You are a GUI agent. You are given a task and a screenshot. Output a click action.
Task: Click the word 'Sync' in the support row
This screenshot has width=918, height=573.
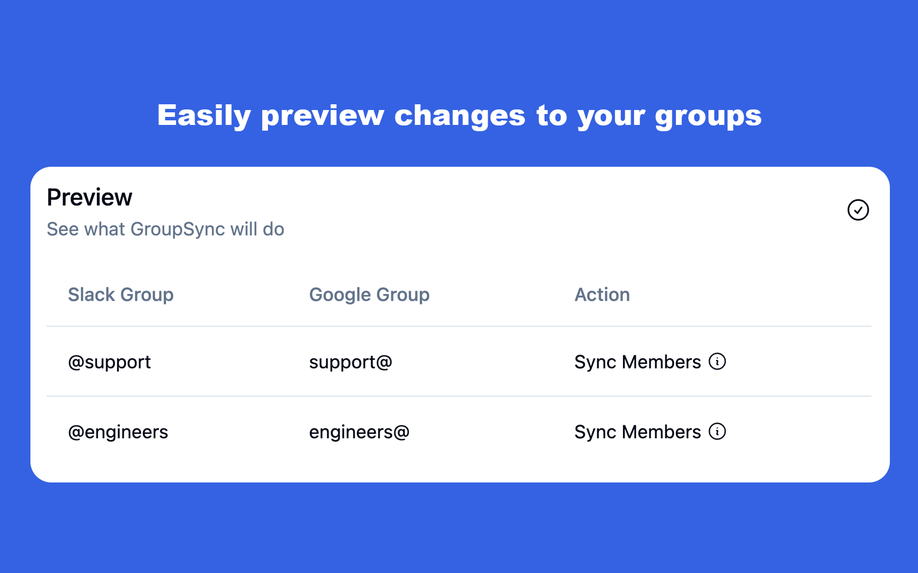(595, 363)
